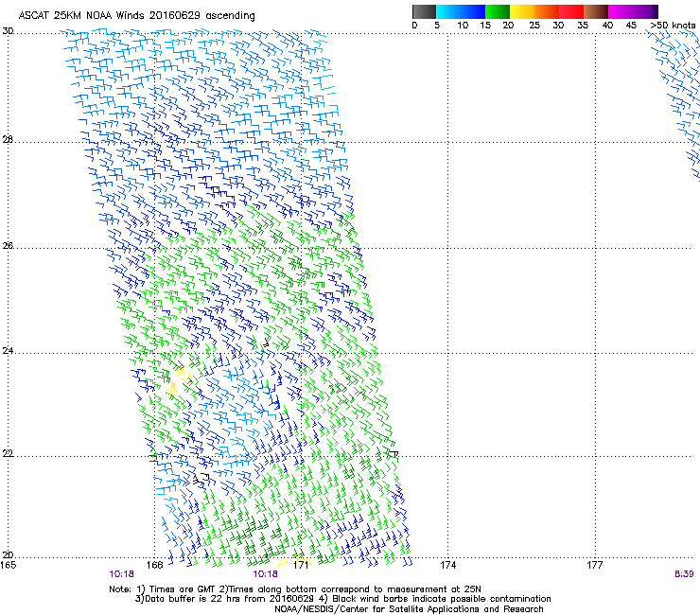The height and width of the screenshot is (615, 700).
Task: Click the purple '10:18' time left of longitude 171
Action: (x=265, y=574)
